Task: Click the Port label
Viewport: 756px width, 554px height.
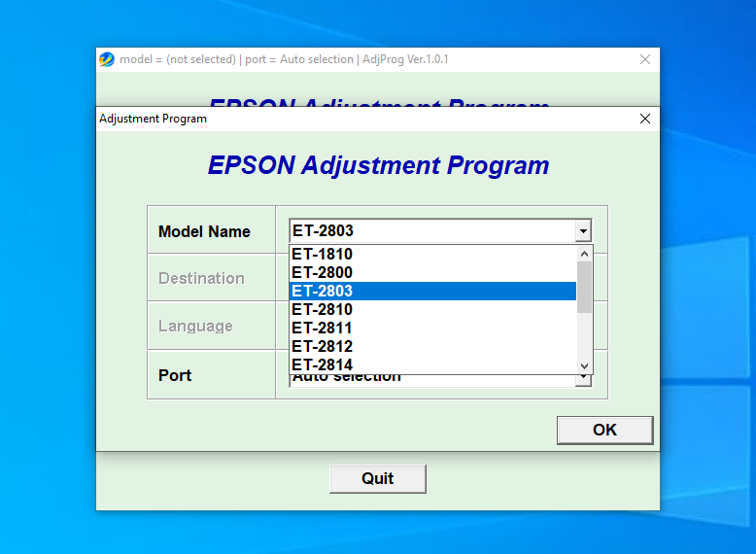Action: click(175, 375)
